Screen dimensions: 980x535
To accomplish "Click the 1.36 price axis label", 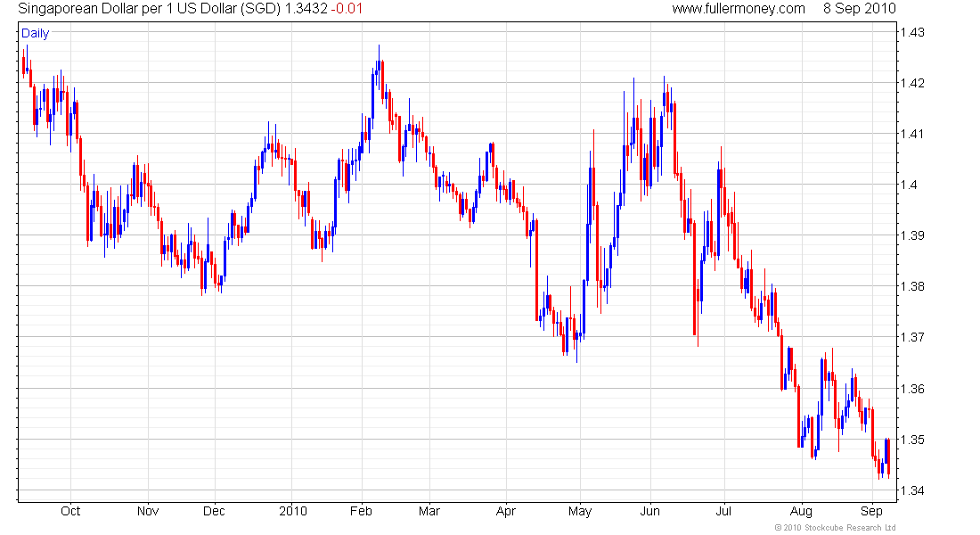I will 912,389.
